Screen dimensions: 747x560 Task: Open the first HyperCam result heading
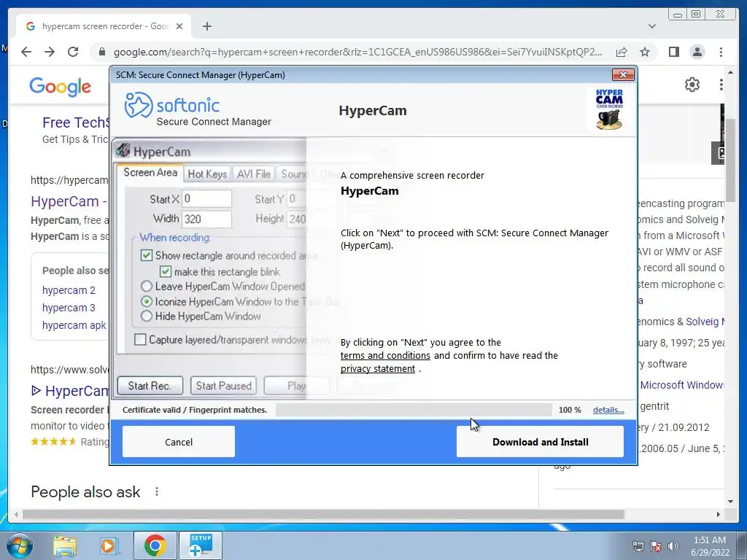tap(69, 201)
